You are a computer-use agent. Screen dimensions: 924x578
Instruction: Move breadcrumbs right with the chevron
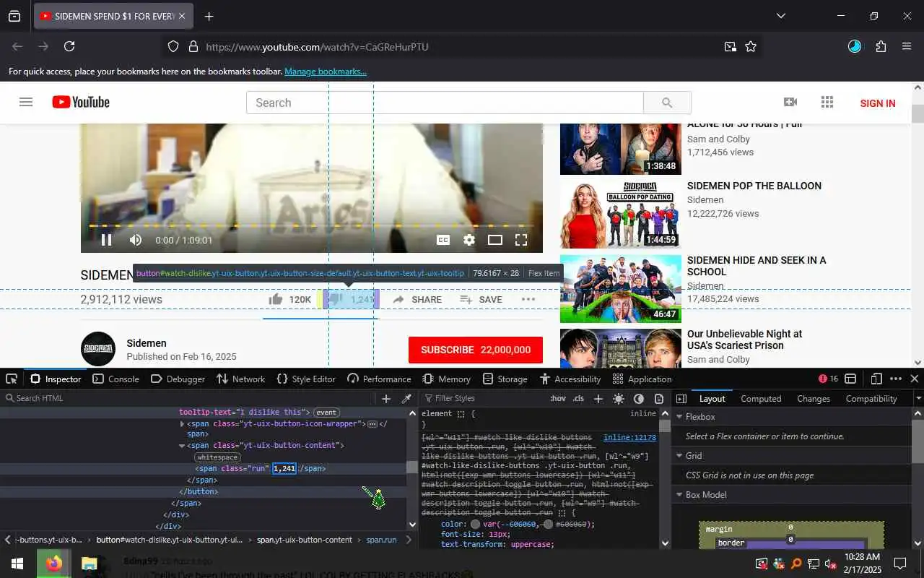point(409,540)
